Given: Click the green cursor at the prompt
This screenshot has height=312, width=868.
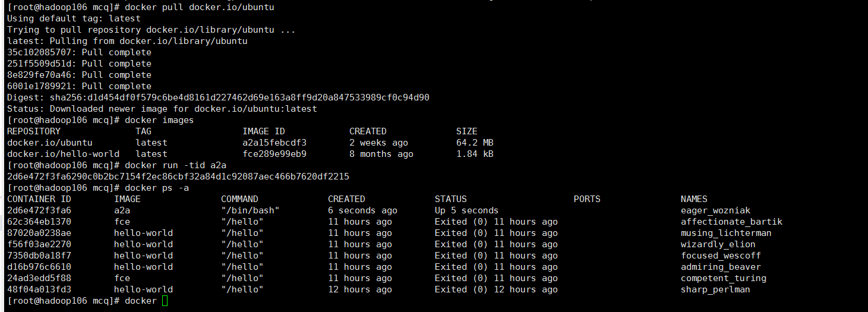Looking at the screenshot, I should click(x=165, y=301).
